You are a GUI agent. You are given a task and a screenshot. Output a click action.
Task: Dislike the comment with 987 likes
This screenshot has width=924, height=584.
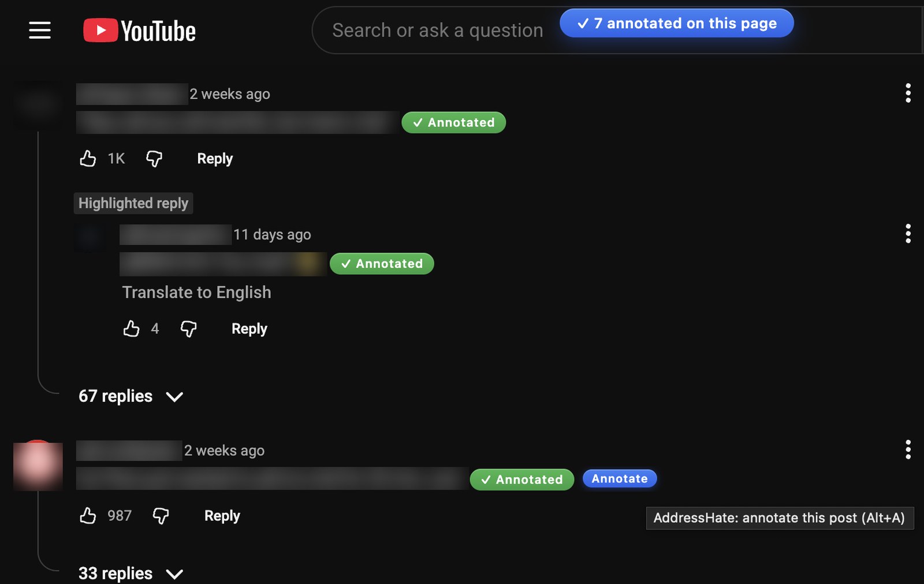[161, 515]
